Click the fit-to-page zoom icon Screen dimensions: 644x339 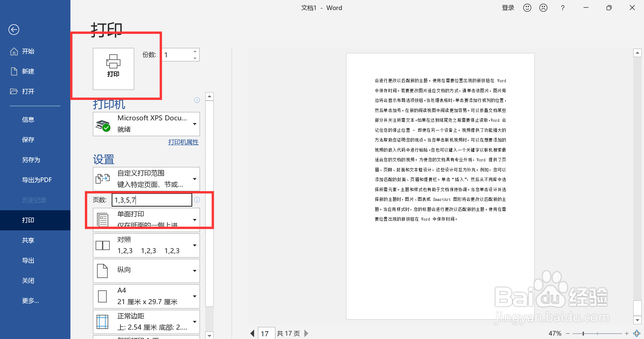tap(637, 333)
